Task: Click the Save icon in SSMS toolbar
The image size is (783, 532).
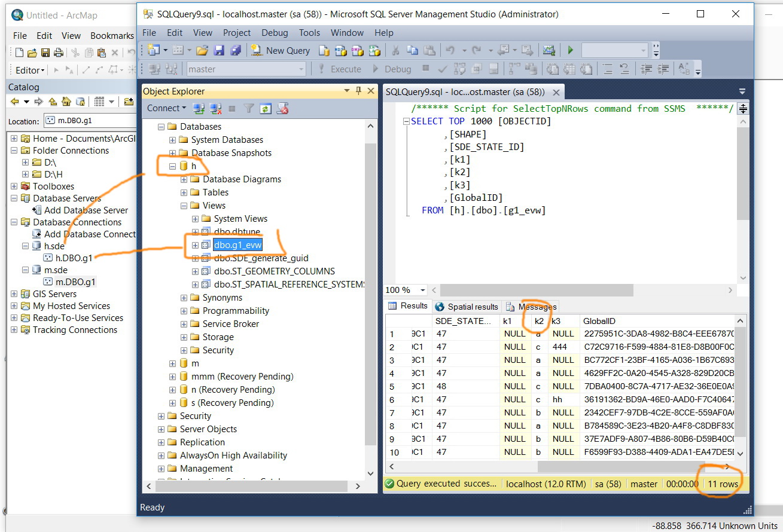Action: [219, 50]
